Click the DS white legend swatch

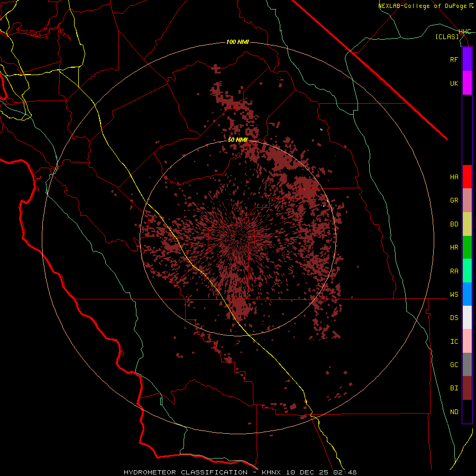click(467, 317)
